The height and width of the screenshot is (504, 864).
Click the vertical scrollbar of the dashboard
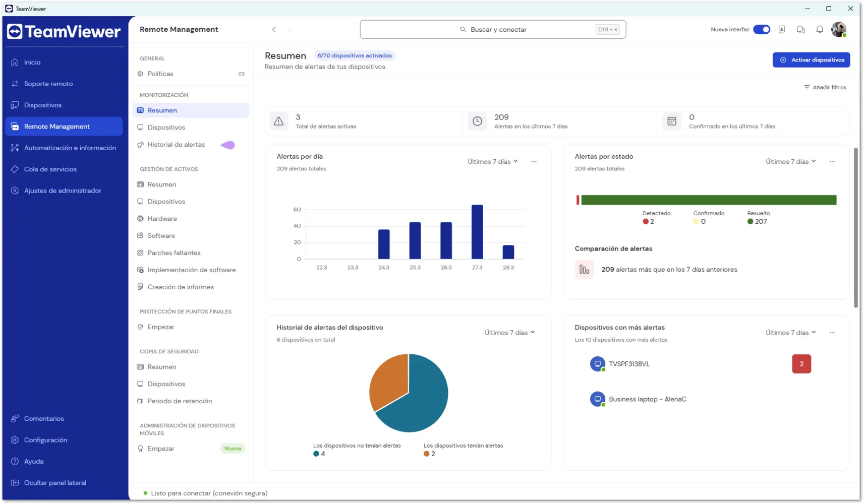856,228
